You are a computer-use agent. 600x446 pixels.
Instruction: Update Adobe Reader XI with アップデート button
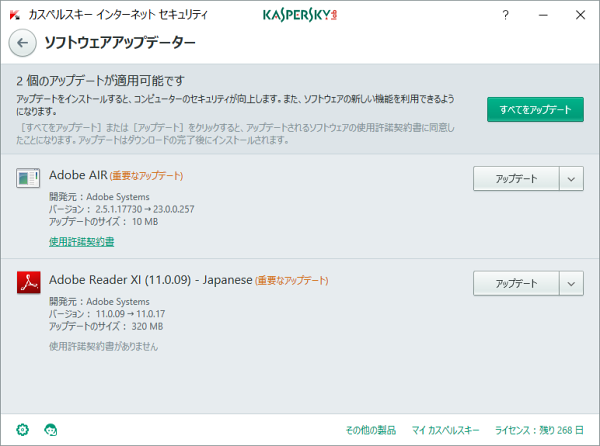516,283
